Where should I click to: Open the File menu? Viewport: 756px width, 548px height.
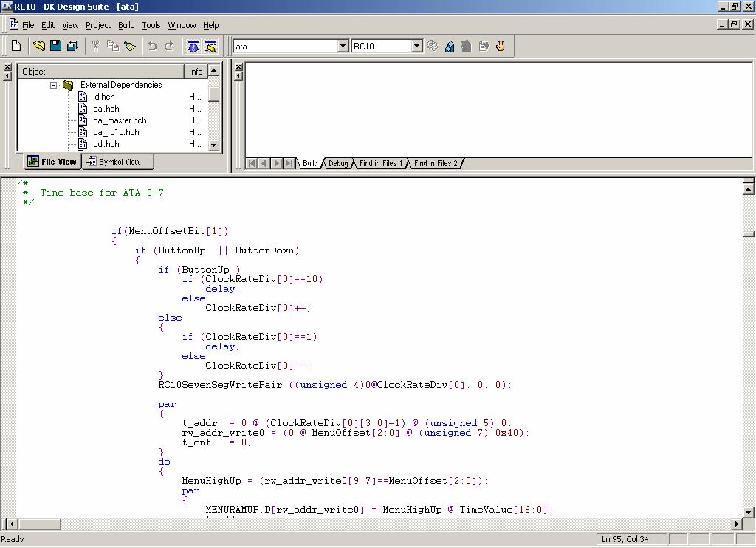tap(28, 25)
